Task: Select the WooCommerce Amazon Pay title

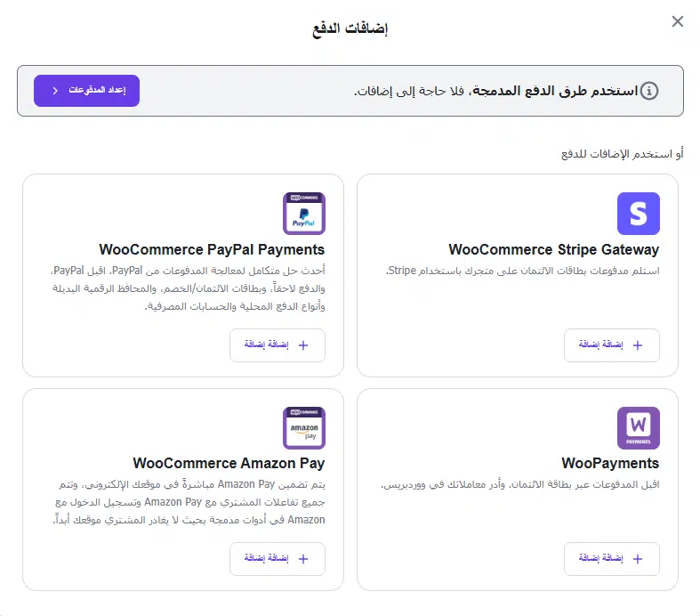Action: coord(229,463)
